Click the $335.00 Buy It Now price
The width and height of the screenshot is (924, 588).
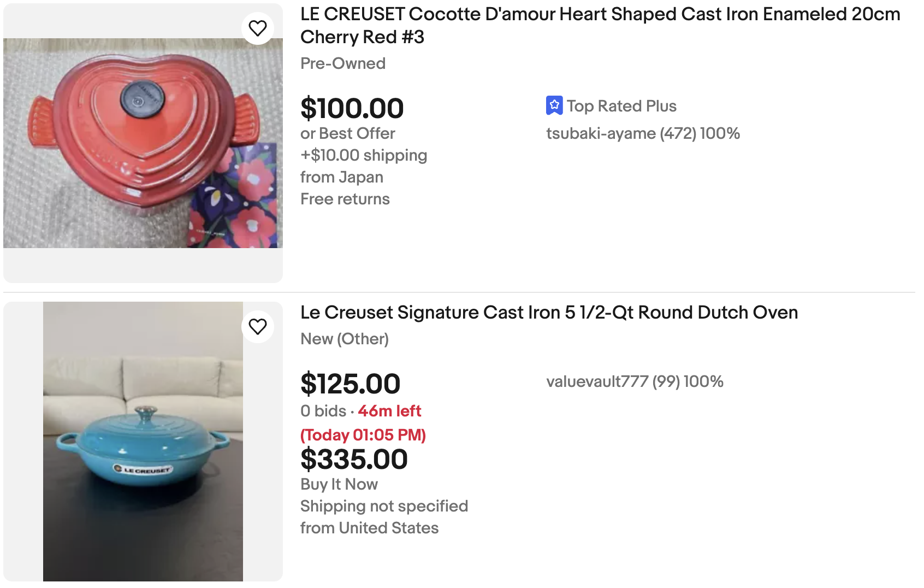[354, 459]
